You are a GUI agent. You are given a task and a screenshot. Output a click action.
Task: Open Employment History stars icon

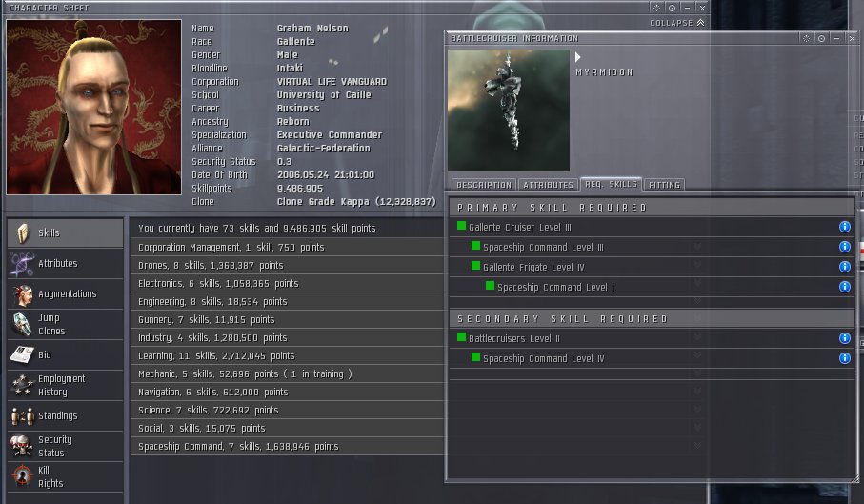[22, 386]
